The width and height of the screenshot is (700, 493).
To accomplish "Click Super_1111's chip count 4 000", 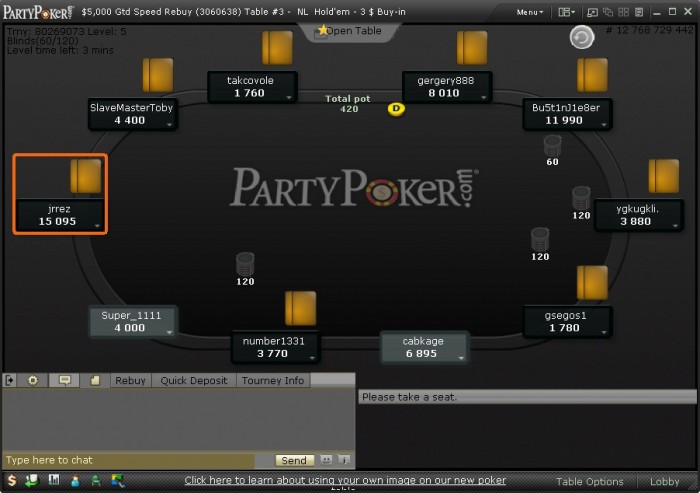I will (x=129, y=328).
